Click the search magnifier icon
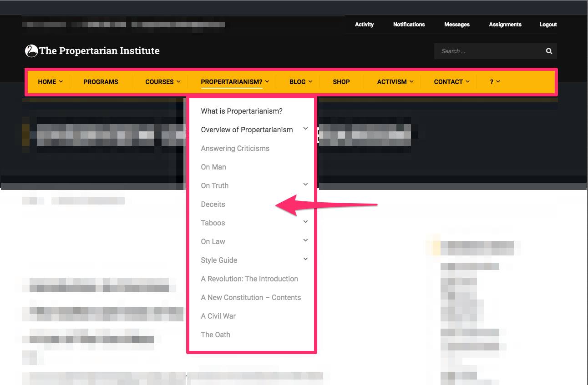 point(549,51)
